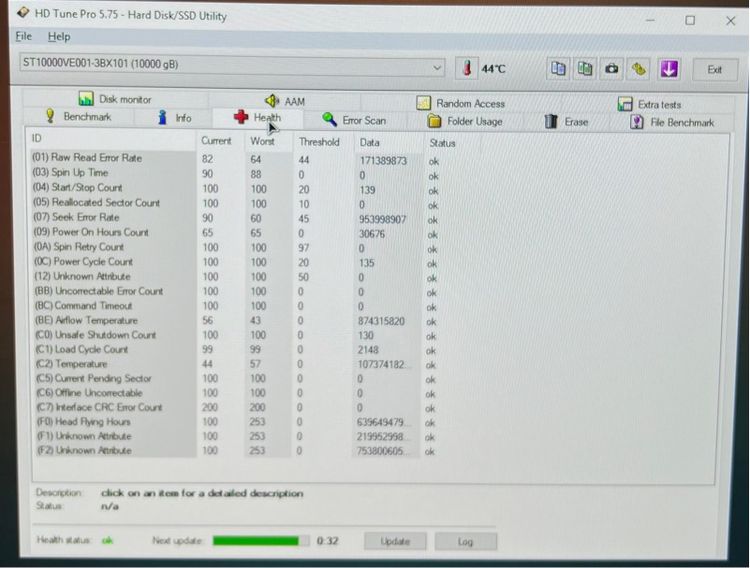750x568 pixels.
Task: Click the Status column header
Action: [442, 143]
